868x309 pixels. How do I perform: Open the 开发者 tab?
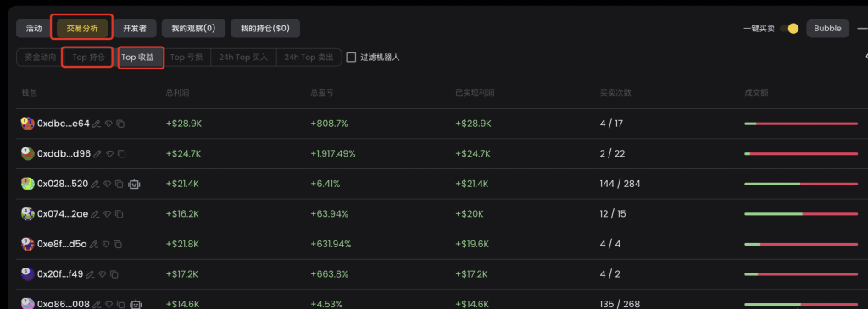click(135, 29)
